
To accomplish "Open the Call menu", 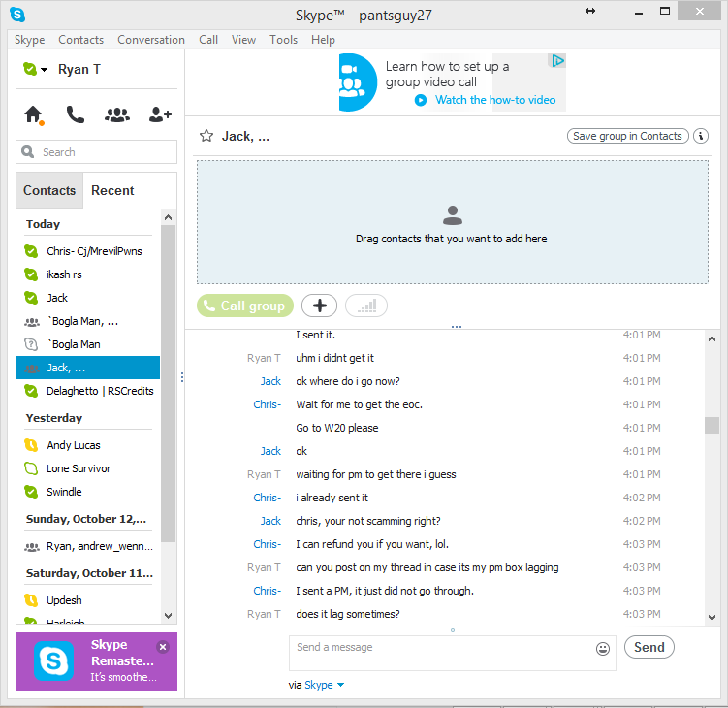I will [208, 40].
